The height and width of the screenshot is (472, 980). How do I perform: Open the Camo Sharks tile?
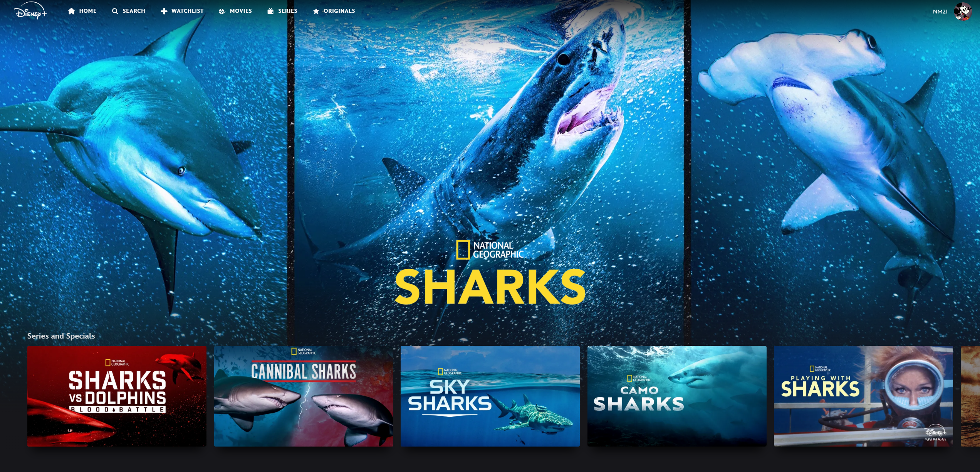[677, 396]
